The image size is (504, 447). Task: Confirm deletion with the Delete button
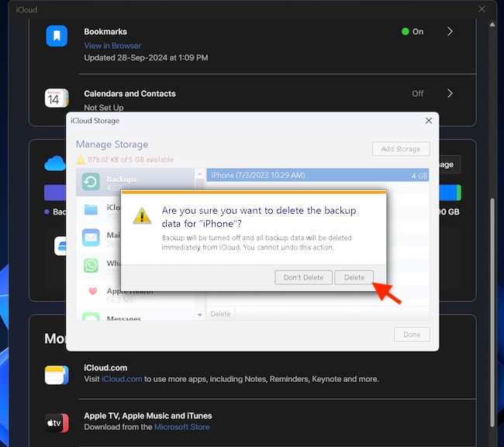pyautogui.click(x=354, y=277)
